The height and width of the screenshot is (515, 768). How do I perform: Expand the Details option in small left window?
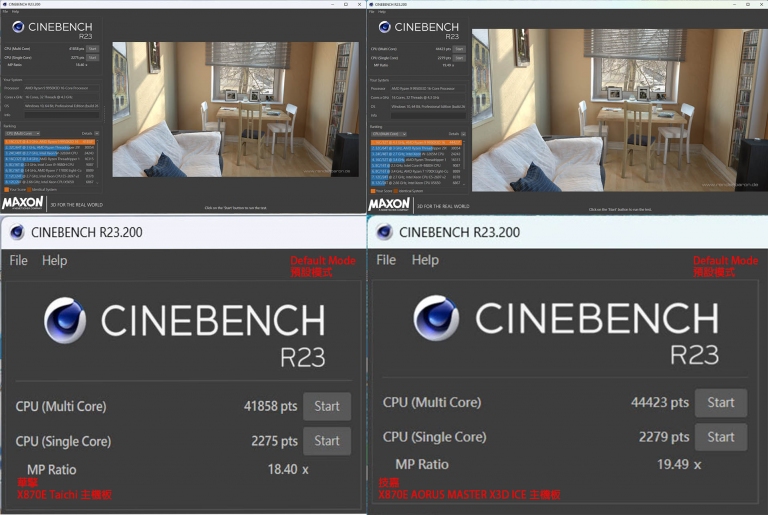tap(97, 133)
